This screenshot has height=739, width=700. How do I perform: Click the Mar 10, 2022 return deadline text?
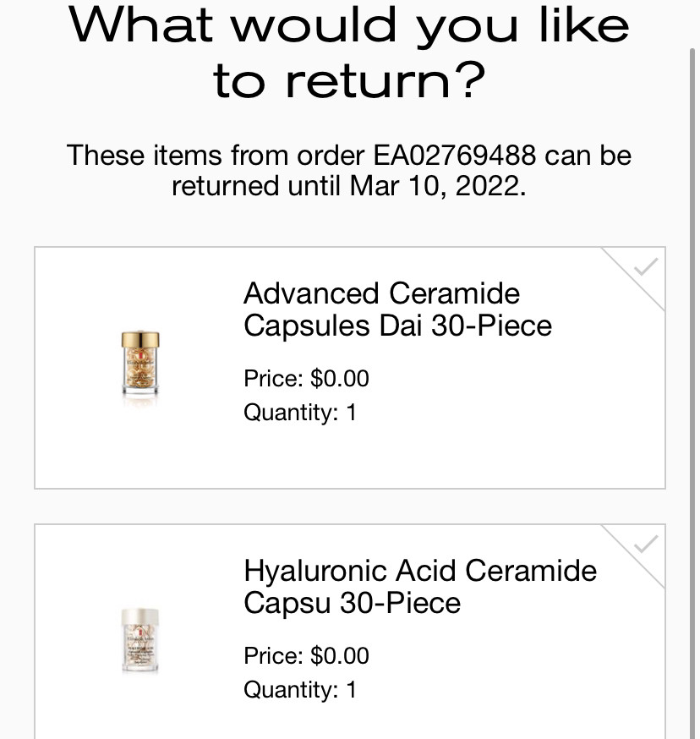coord(437,186)
